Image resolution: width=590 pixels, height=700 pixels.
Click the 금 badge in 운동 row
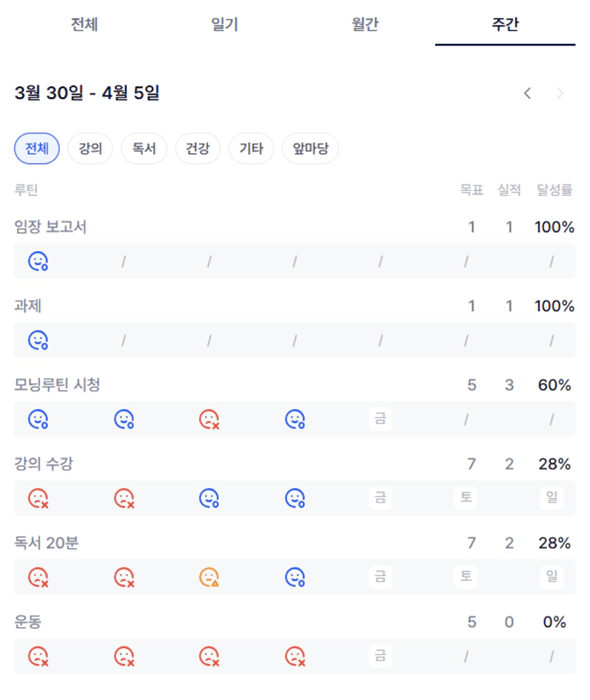click(380, 656)
